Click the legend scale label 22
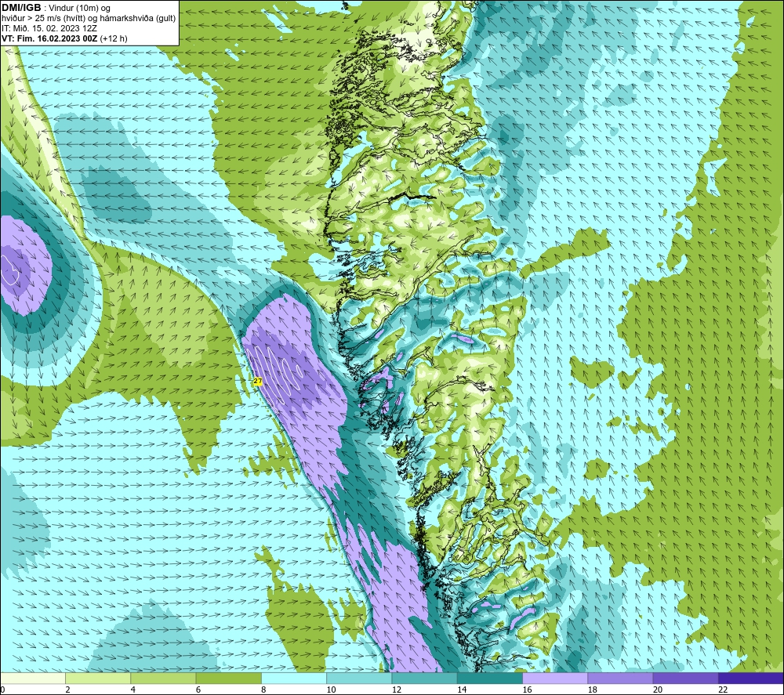Viewport: 784px width, 695px height. [723, 690]
